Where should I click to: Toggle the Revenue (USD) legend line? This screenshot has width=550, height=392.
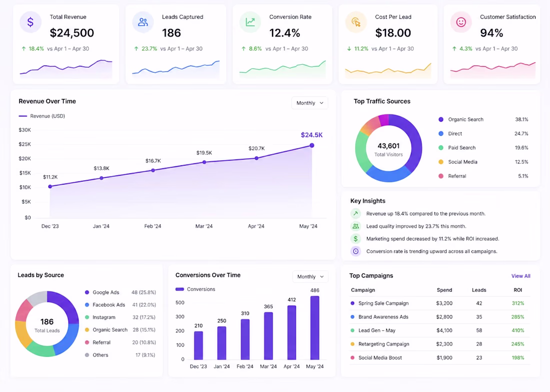(23, 116)
